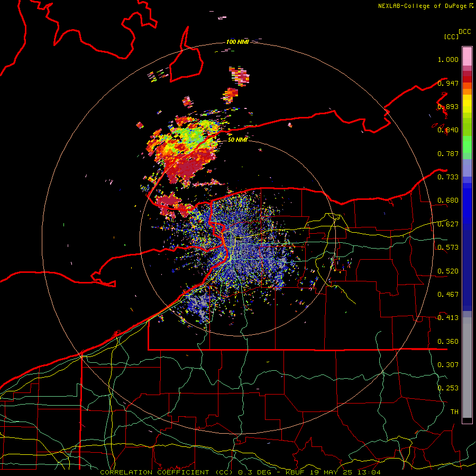
Task: Select the 0.840 value on the color scale
Action: coord(448,130)
